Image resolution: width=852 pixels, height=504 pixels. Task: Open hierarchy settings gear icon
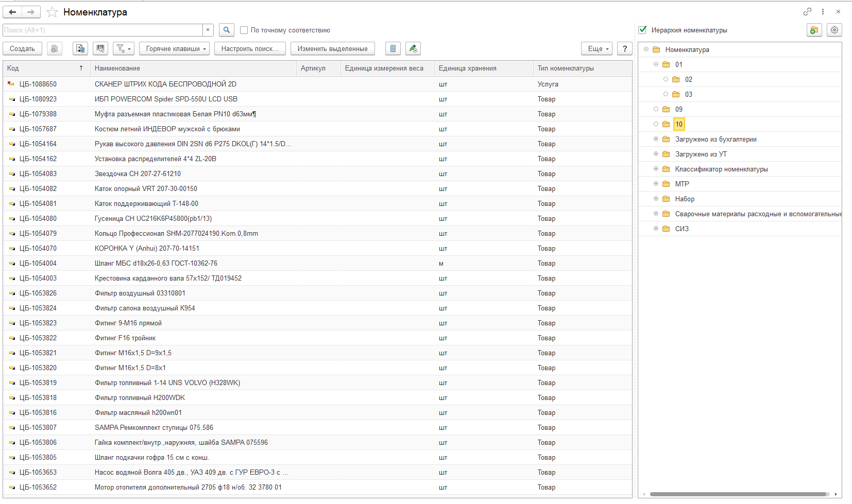pyautogui.click(x=834, y=30)
